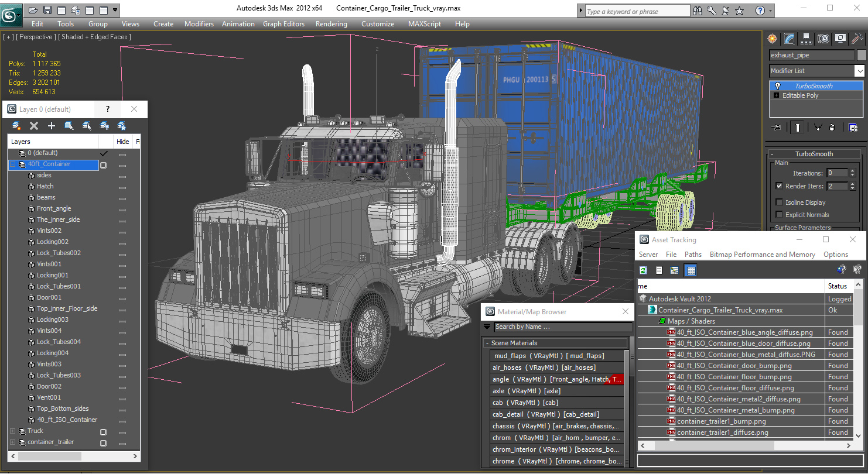Collapse the TurboSmooth rollout header
Viewport: 868px width, 474px height.
[814, 154]
